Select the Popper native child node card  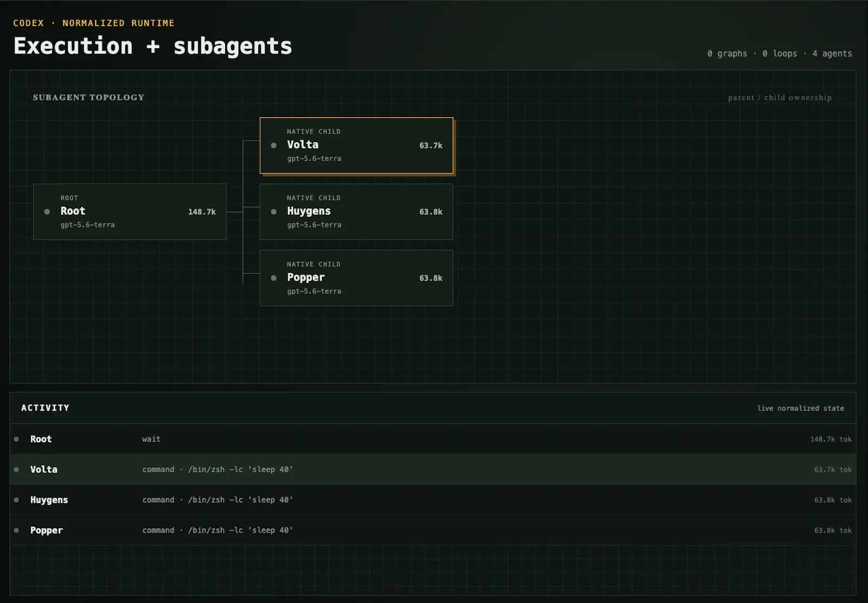point(356,278)
